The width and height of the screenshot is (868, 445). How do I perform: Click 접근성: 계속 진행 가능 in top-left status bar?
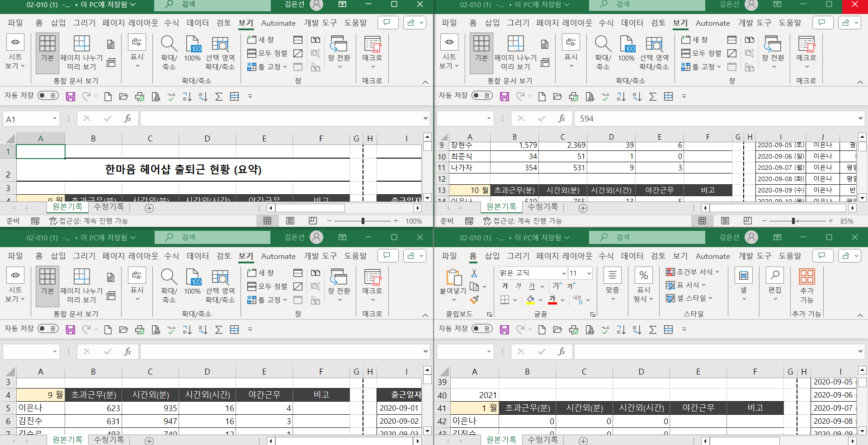(89, 221)
